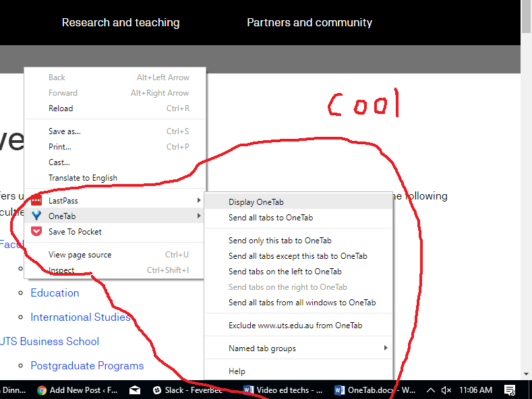Click the Save To Pocket icon
Viewport: 532px width, 399px height.
point(36,231)
